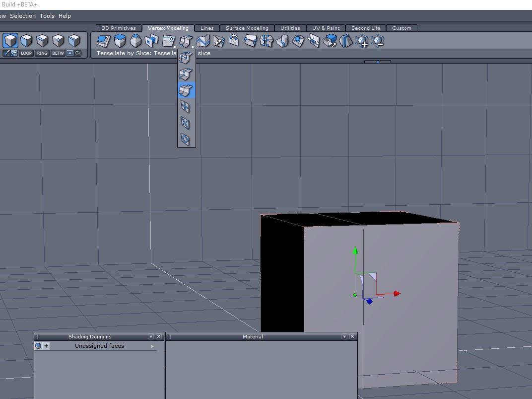Click the icon with white arrow cursor on mesh
The image size is (532, 399).
click(x=219, y=41)
